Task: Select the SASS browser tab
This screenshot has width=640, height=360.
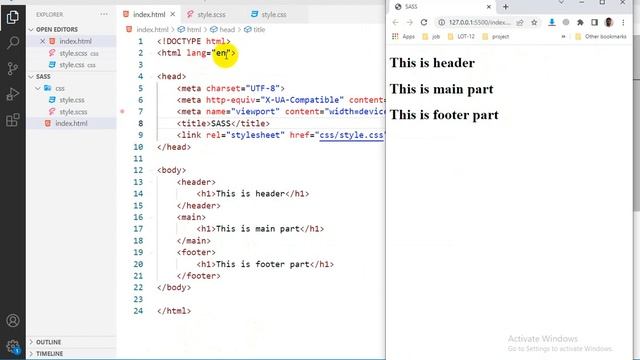Action: pyautogui.click(x=442, y=7)
